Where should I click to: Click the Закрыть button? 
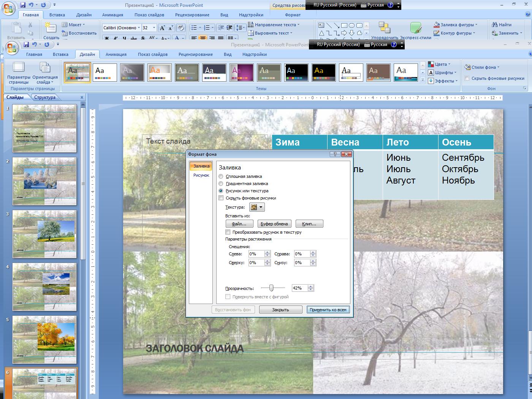tap(280, 310)
